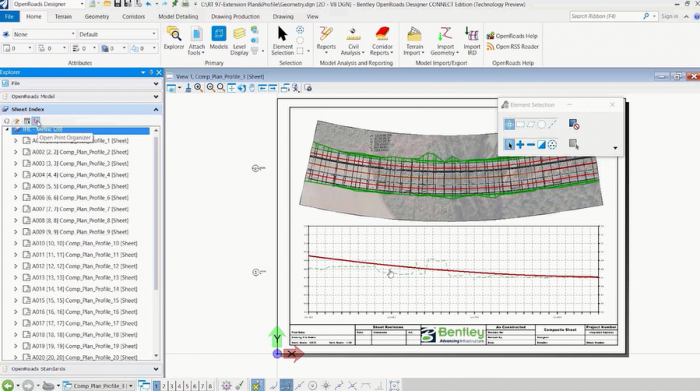Toggle the Add selection mode plus button

pos(520,145)
